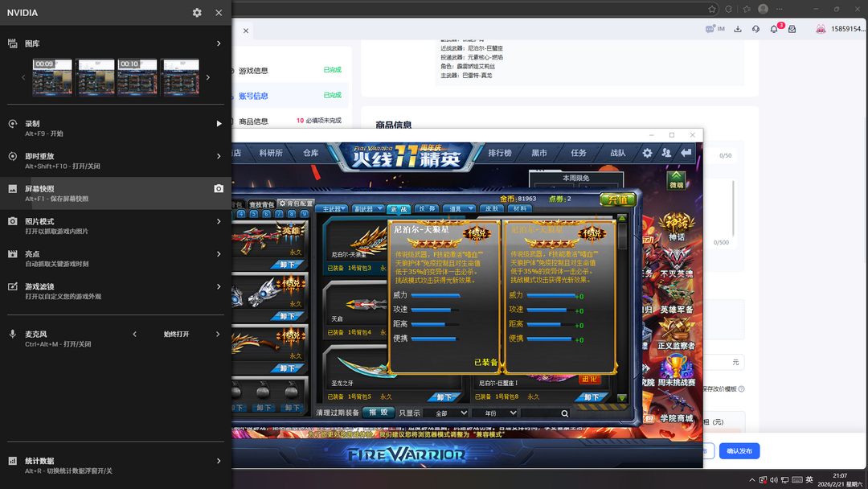Open 仓库 warehouse tab in game
The height and width of the screenshot is (489, 868).
pyautogui.click(x=310, y=153)
